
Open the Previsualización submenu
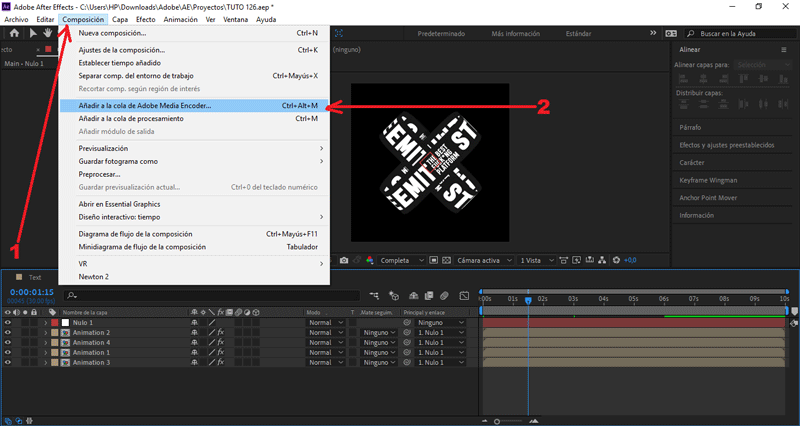pos(194,148)
